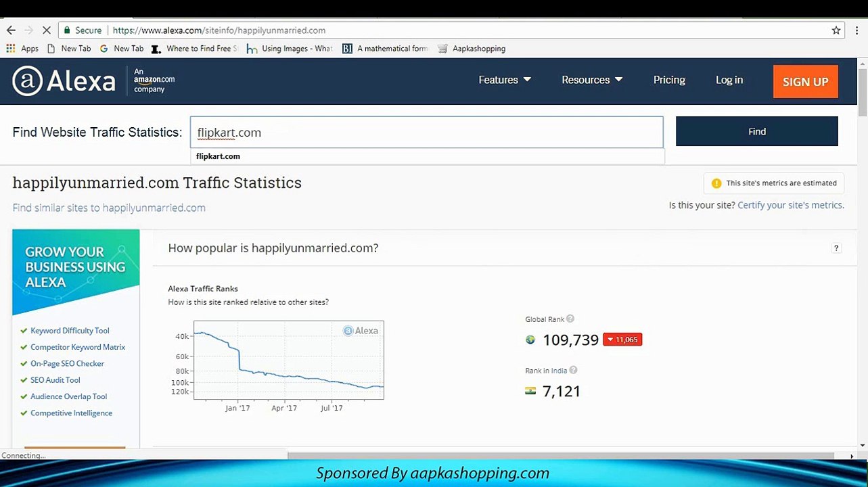868x487 pixels.
Task: Click the Alexa traffic rank graph
Action: [x=288, y=360]
